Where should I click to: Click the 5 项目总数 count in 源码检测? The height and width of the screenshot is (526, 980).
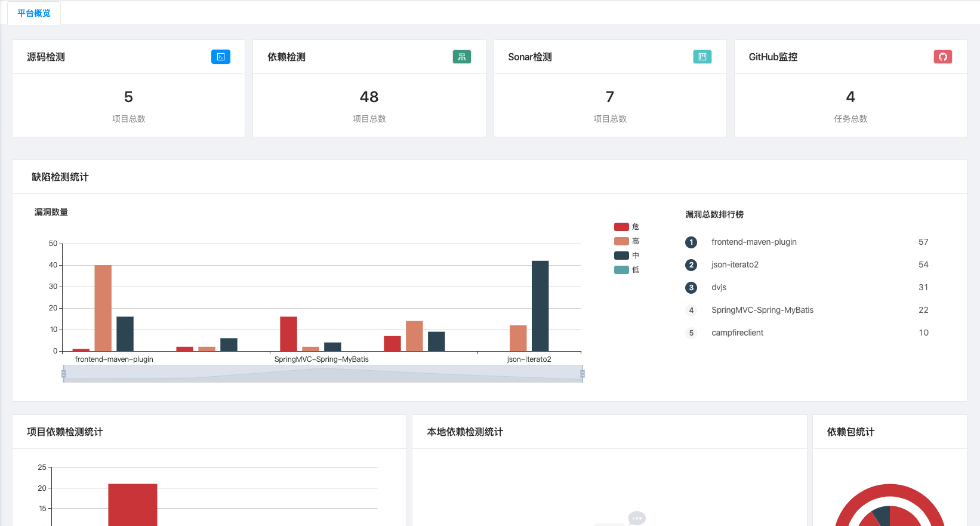click(x=128, y=97)
